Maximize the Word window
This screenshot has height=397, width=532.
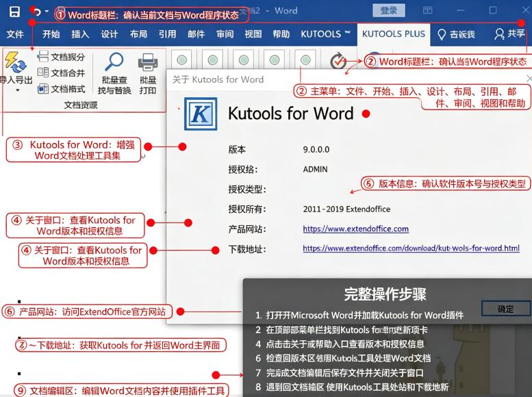(x=493, y=10)
